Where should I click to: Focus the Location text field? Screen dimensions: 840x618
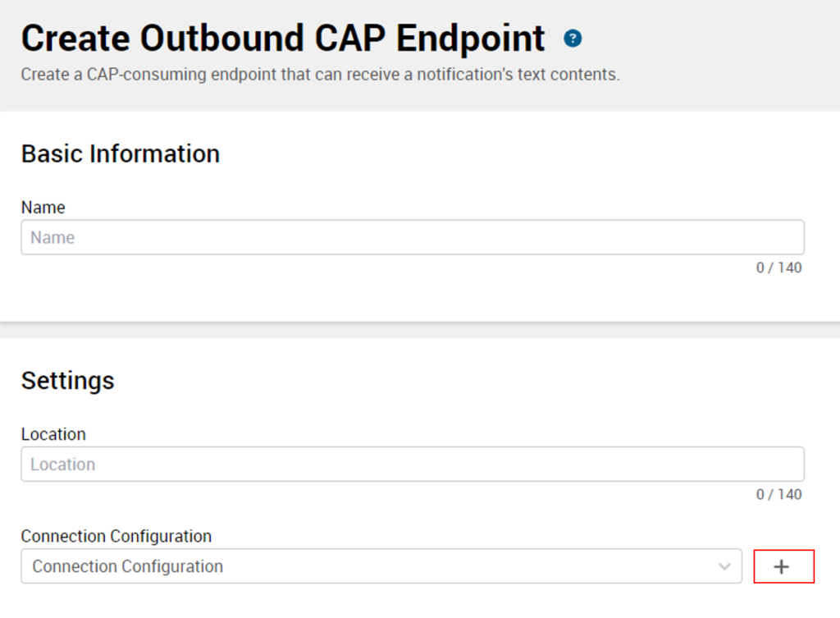pyautogui.click(x=413, y=465)
